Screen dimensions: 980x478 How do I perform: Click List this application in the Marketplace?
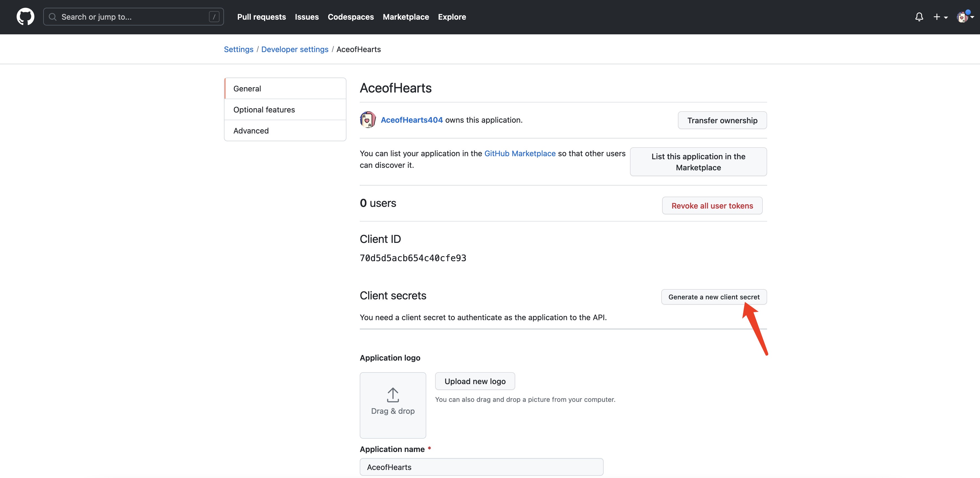click(x=698, y=162)
